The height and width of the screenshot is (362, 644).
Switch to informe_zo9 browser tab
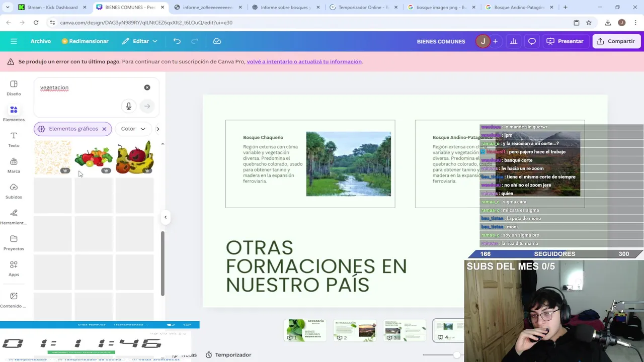207,8
